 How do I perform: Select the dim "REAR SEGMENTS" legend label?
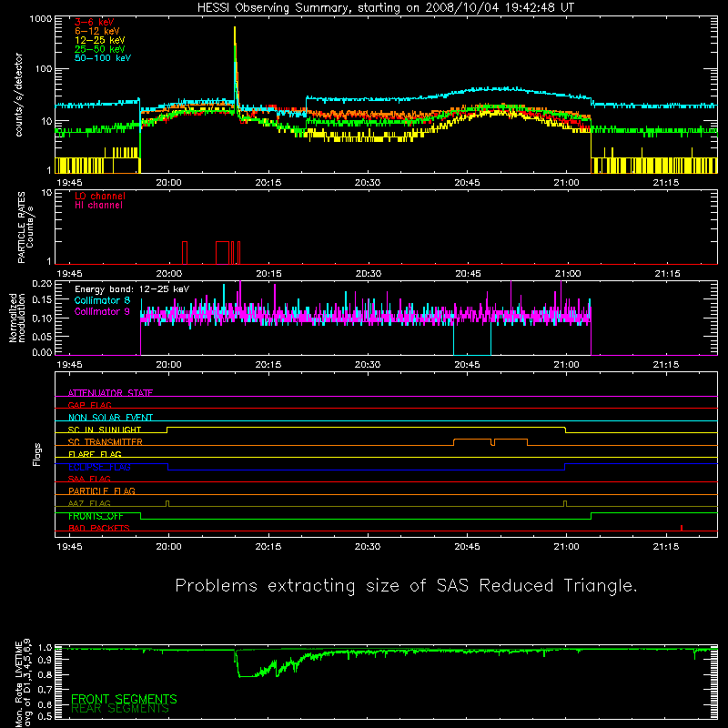pyautogui.click(x=120, y=709)
